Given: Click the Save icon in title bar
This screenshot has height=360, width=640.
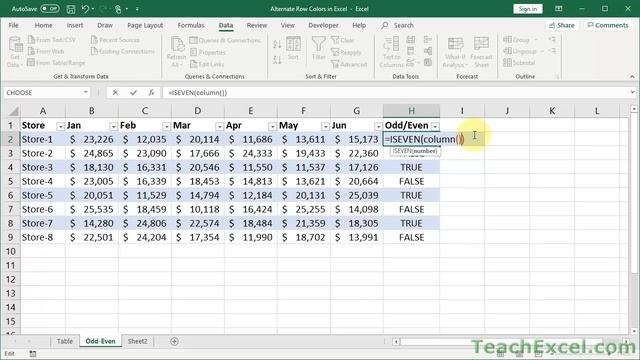Looking at the screenshot, I should [x=71, y=9].
